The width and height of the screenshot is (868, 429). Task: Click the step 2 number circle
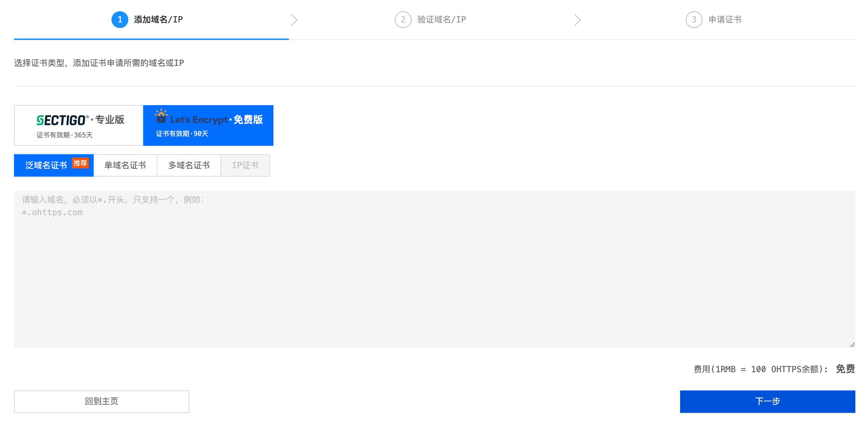(x=403, y=20)
